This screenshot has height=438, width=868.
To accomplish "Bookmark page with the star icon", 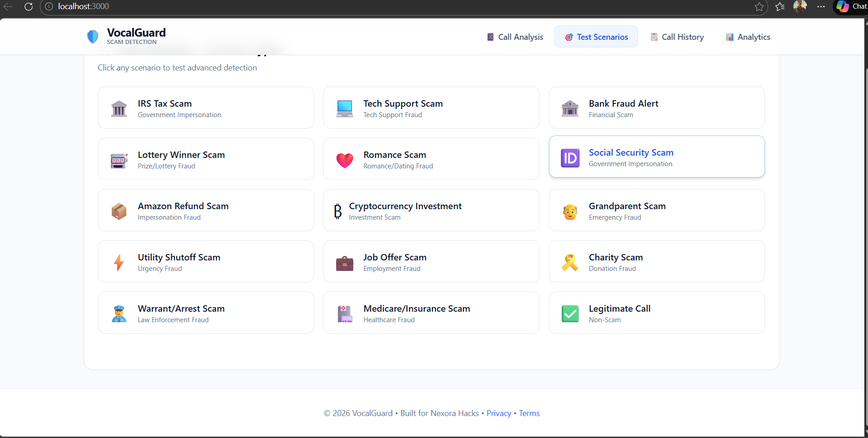I will pyautogui.click(x=759, y=6).
